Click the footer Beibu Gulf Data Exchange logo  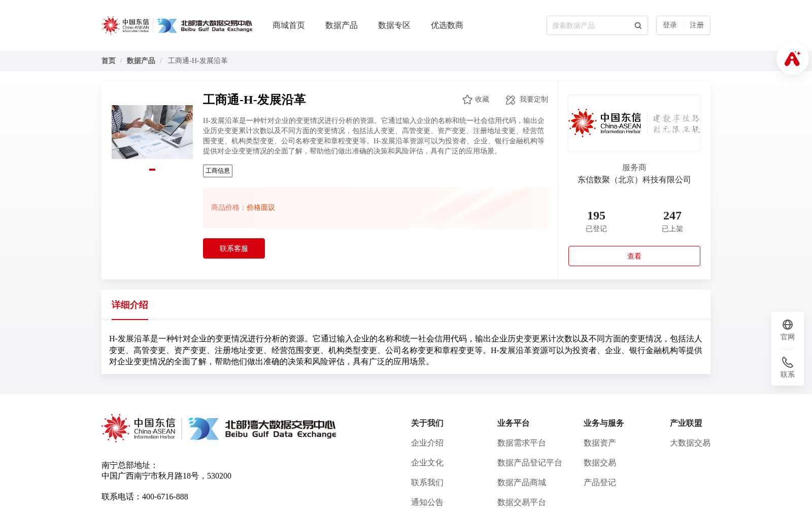click(x=262, y=428)
